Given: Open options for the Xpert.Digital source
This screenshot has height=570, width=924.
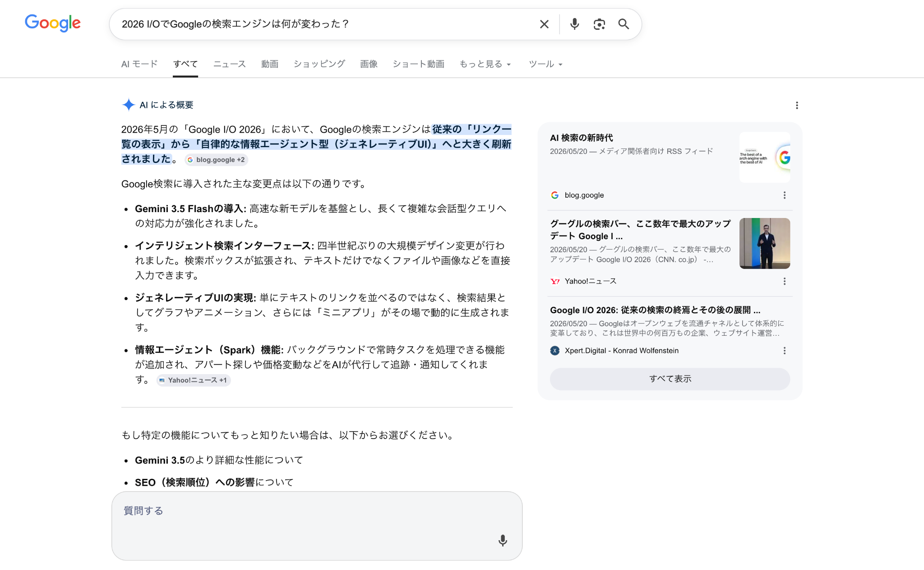Looking at the screenshot, I should point(785,351).
